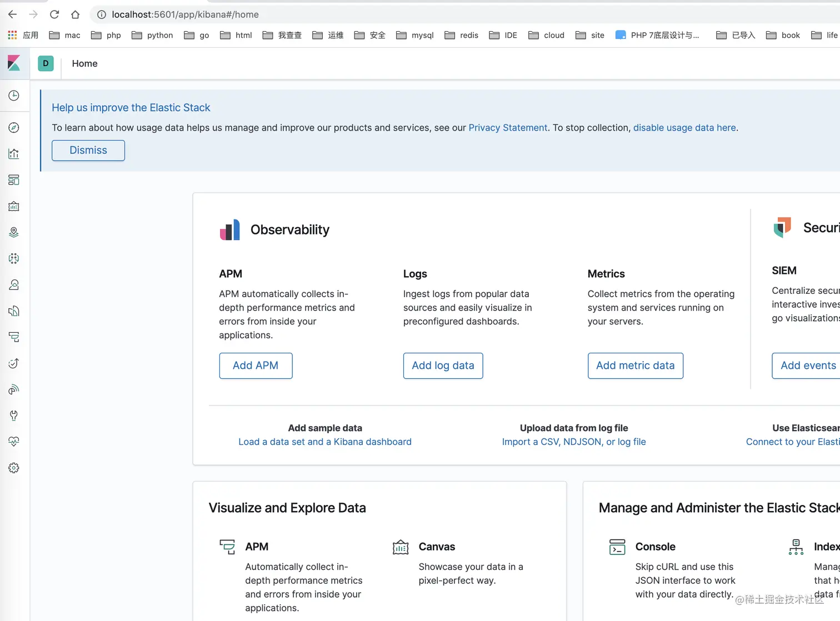Open the 运维 bookmarks folder

pyautogui.click(x=328, y=35)
